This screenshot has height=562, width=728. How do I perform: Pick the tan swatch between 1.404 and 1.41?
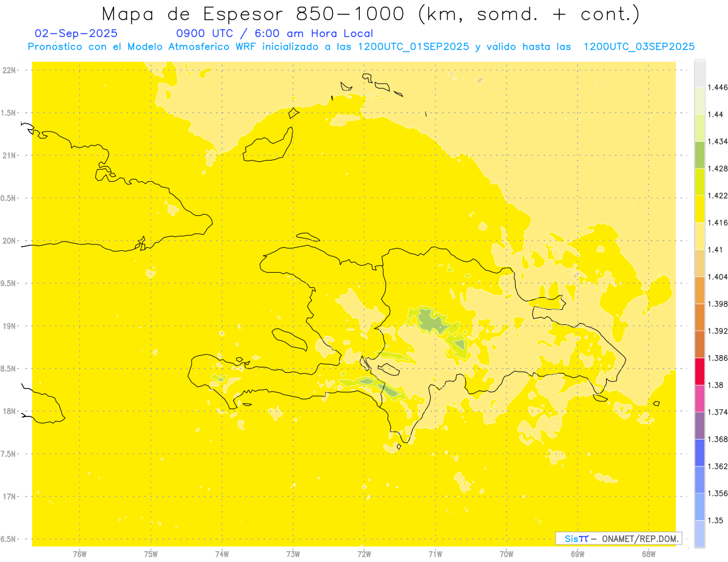tap(699, 263)
